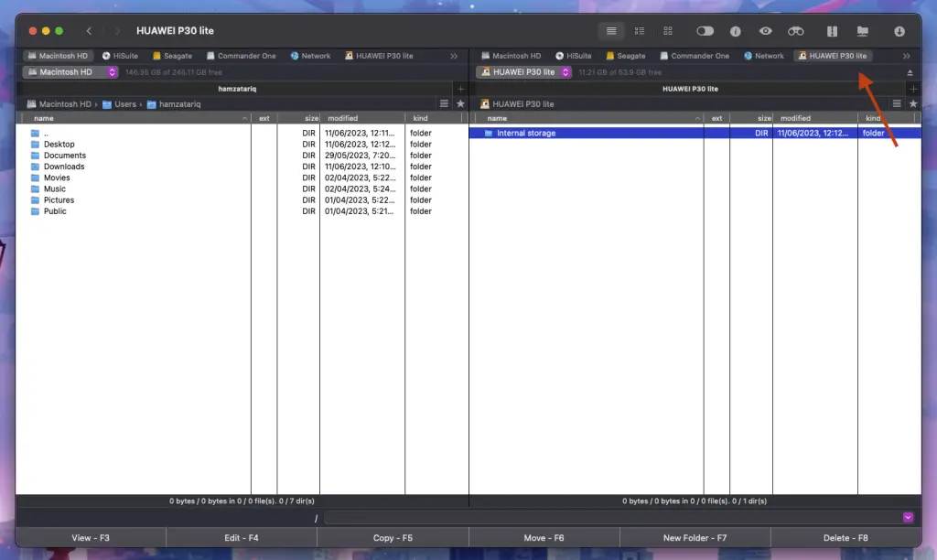Open left pane favorites star icon
The width and height of the screenshot is (937, 560).
[x=460, y=103]
